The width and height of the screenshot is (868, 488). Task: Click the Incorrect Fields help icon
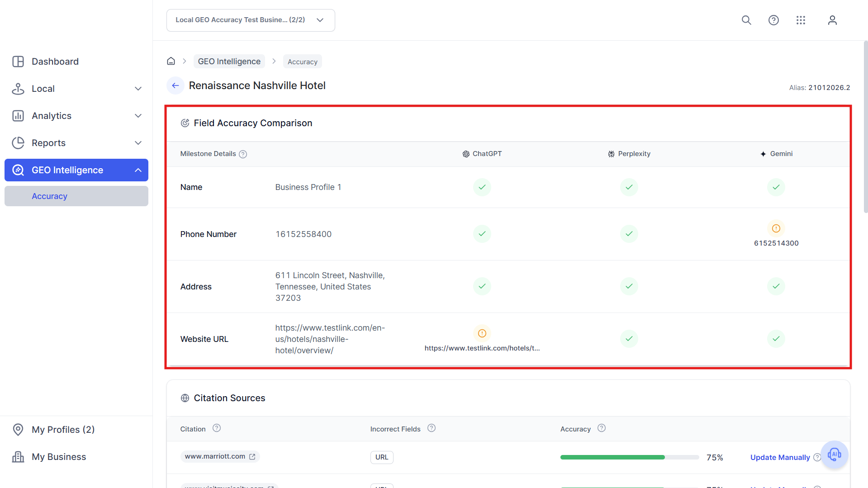[432, 428]
